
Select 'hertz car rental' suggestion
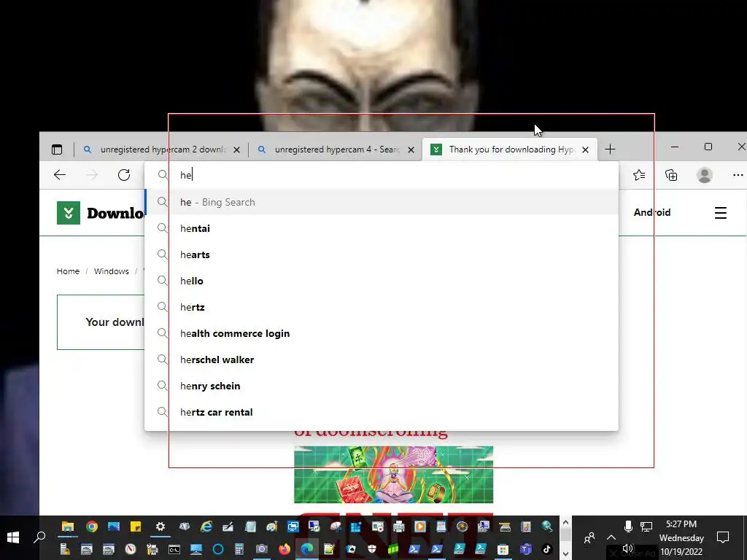[382, 412]
